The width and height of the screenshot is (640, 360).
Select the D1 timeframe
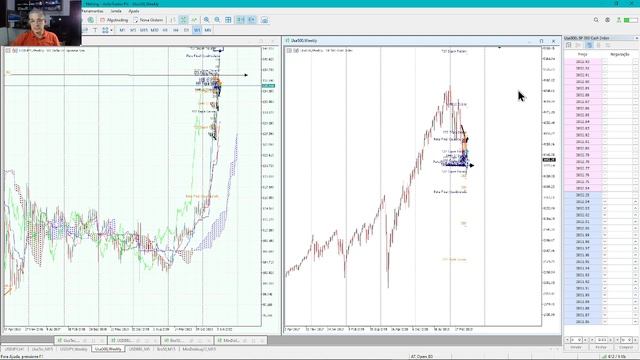pyautogui.click(x=186, y=30)
